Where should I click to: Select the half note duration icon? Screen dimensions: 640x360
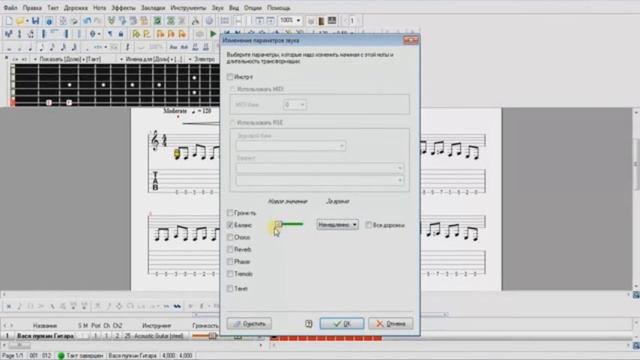(20, 48)
